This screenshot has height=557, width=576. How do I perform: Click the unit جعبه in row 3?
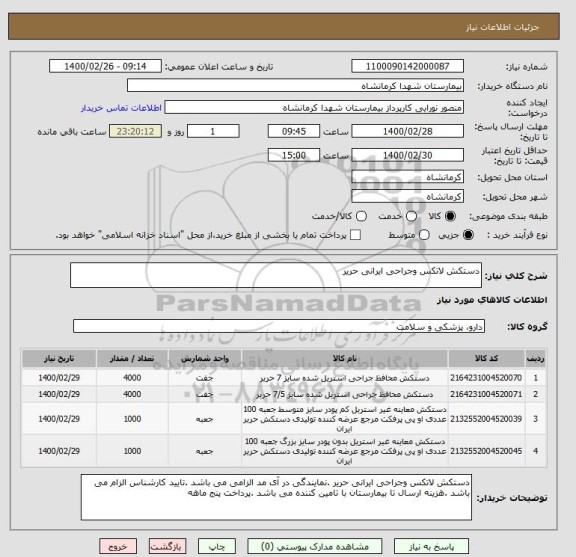click(x=205, y=419)
